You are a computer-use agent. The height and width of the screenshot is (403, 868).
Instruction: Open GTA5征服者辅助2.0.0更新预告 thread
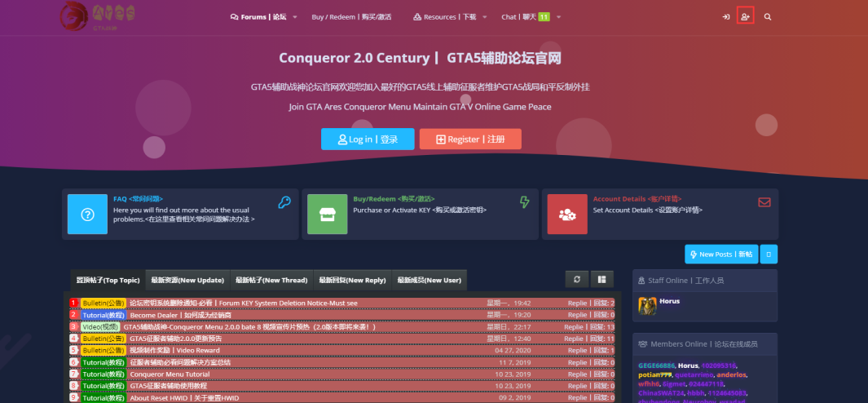[x=175, y=339]
